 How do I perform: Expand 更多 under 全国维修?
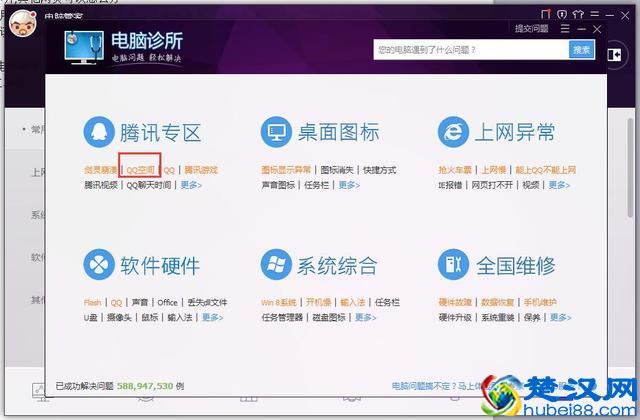[x=560, y=317]
